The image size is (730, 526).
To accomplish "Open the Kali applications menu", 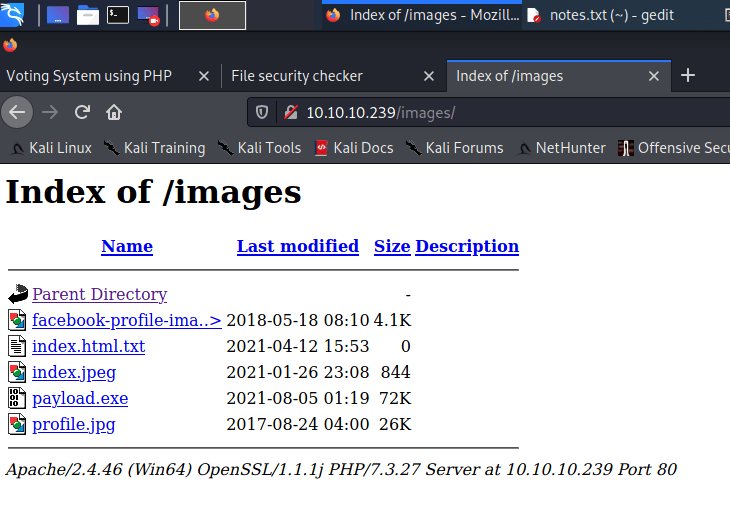I will [13, 15].
